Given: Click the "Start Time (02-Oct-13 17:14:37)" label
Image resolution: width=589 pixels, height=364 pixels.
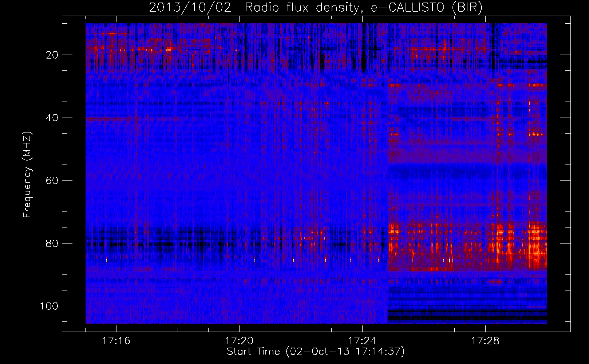Looking at the screenshot, I should pyautogui.click(x=316, y=352).
